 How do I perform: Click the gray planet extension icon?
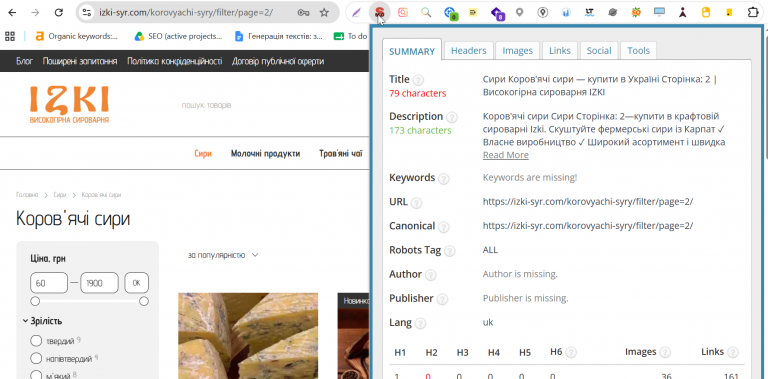click(612, 13)
